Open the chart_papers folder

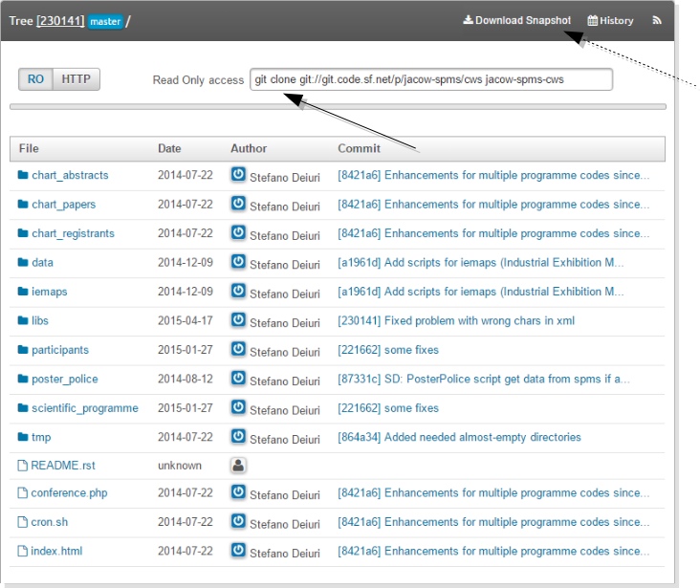point(64,205)
